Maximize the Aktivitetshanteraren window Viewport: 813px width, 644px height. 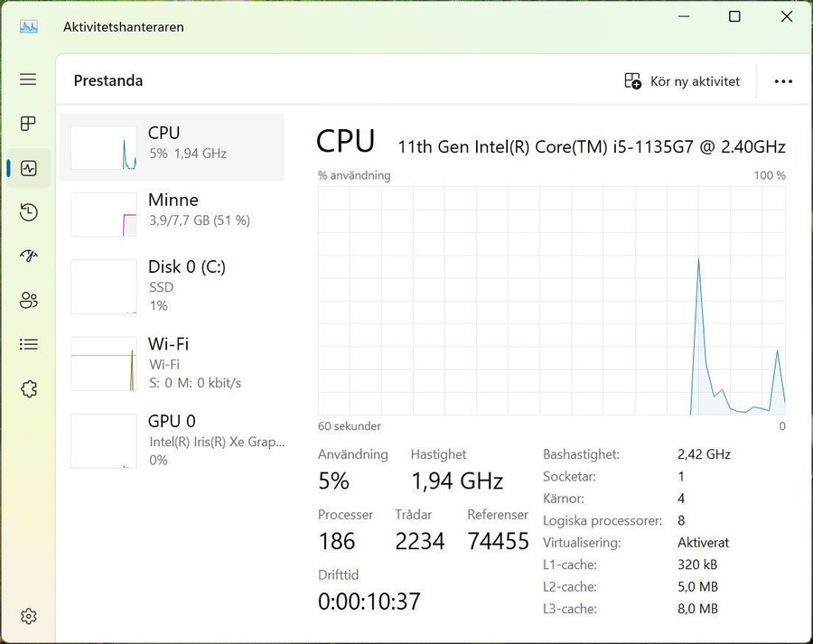734,16
